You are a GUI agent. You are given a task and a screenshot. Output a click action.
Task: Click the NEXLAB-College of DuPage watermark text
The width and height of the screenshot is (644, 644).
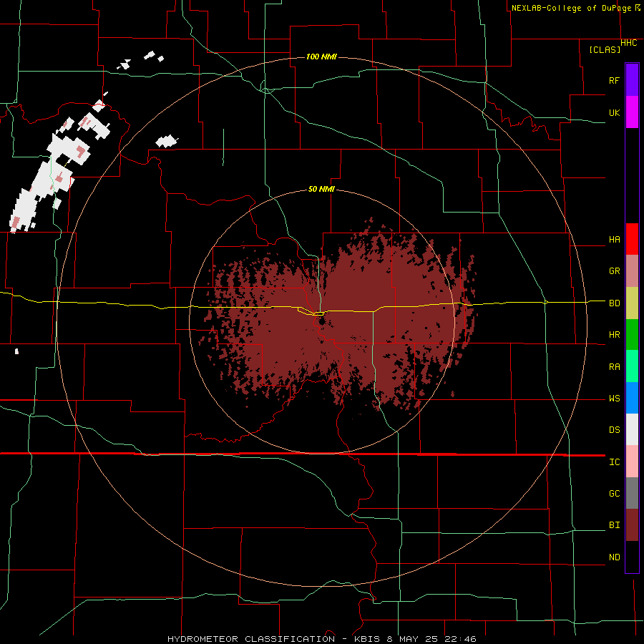(571, 8)
